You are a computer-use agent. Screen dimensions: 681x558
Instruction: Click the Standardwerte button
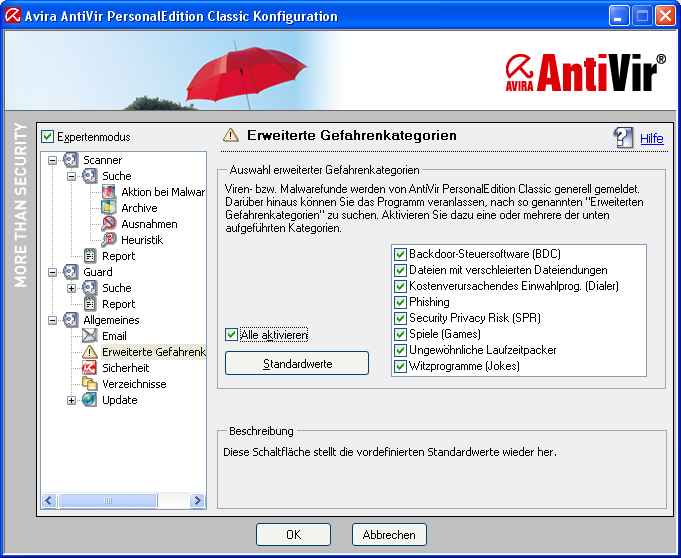pos(297,363)
